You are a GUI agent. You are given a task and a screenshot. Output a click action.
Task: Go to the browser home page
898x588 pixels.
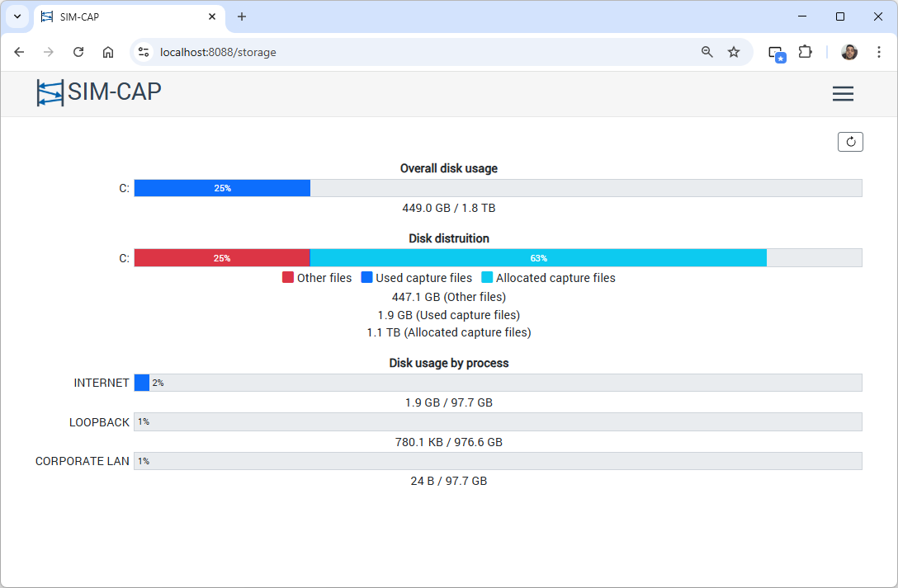coord(108,52)
